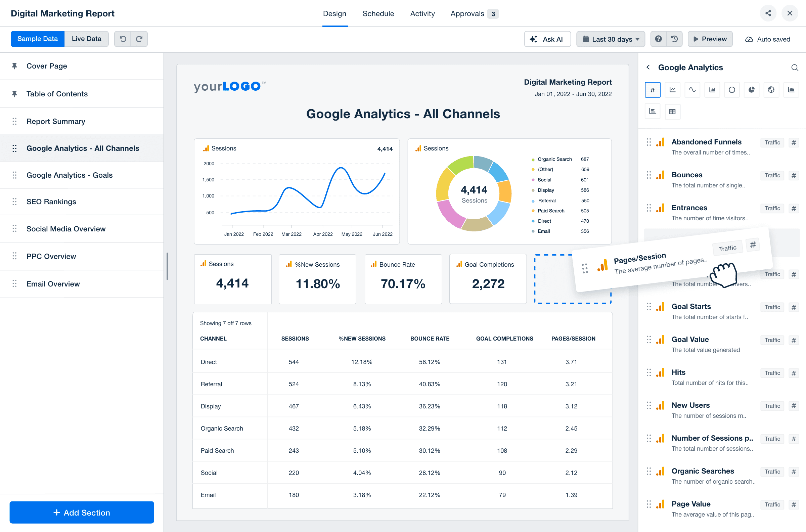This screenshot has height=532, width=806.
Task: Collapse the Google Analytics panel with back chevron
Action: pyautogui.click(x=648, y=67)
